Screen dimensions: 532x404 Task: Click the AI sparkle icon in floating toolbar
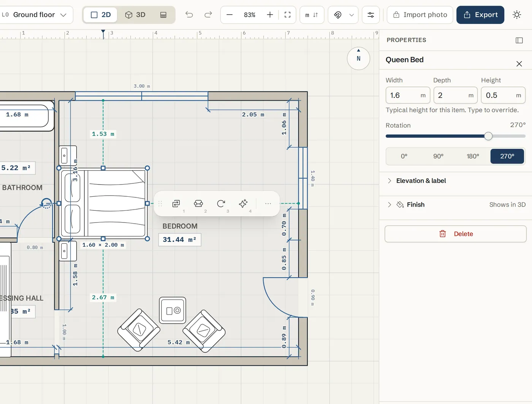[x=243, y=204]
